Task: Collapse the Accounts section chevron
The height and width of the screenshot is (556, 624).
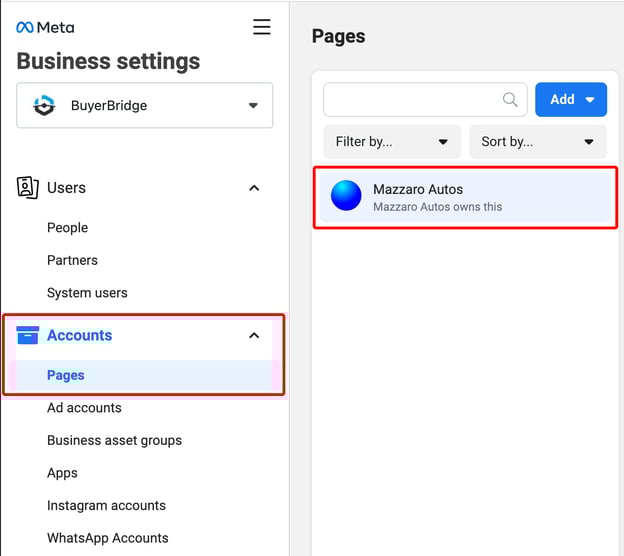Action: 254,336
